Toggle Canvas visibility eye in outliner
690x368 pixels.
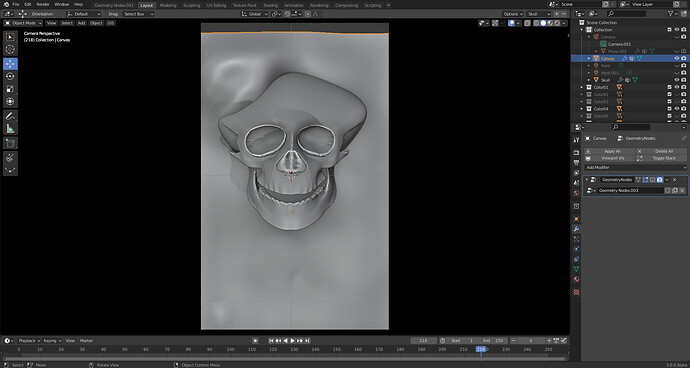tap(677, 58)
